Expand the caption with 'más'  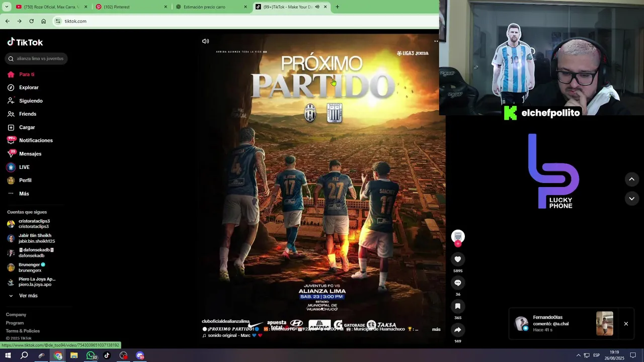point(436,329)
